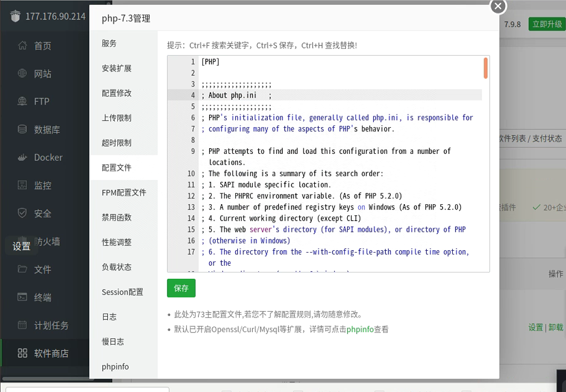
Task: Click the 7.9.8 version text
Action: coord(513,24)
